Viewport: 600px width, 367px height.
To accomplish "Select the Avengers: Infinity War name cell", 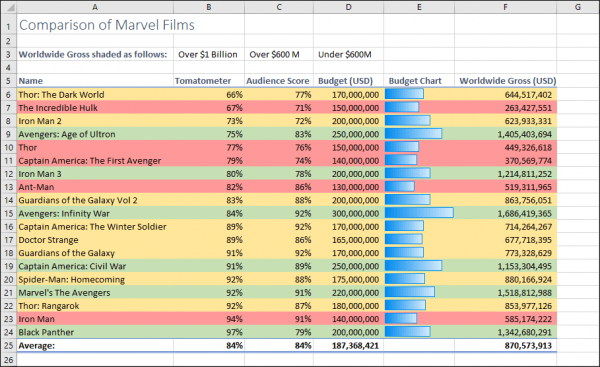I will coord(95,214).
